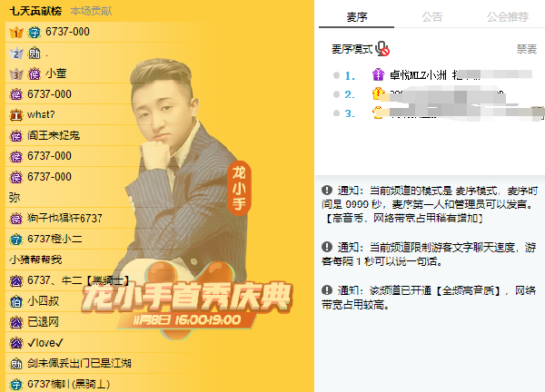
Task: Click the status dot of mic queue entry 2
Action: [x=336, y=94]
